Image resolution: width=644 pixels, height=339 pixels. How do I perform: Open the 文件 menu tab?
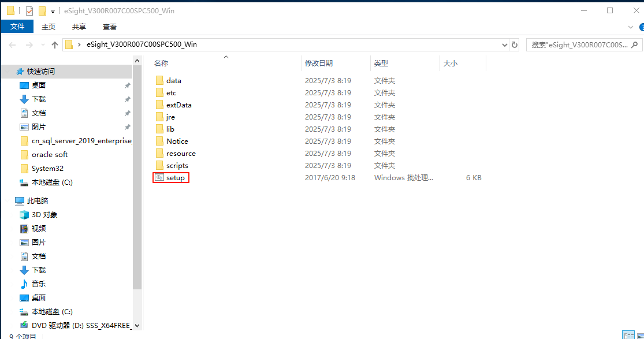pyautogui.click(x=17, y=27)
